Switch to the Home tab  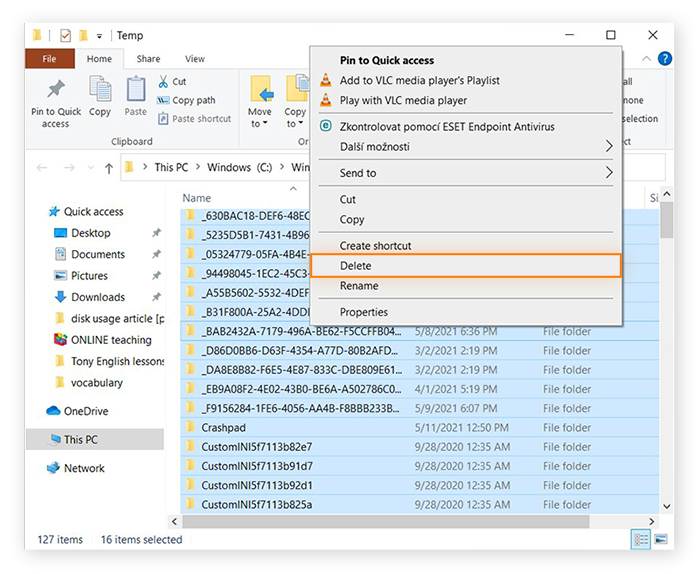click(x=99, y=59)
